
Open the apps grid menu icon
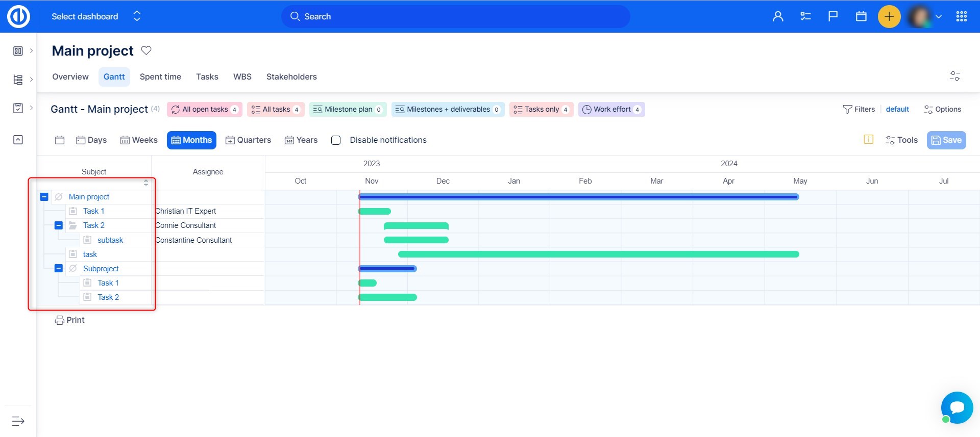[x=961, y=17]
